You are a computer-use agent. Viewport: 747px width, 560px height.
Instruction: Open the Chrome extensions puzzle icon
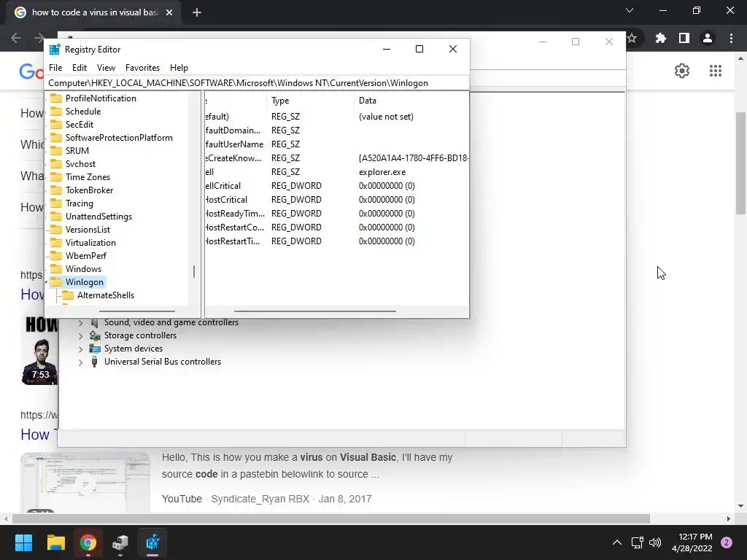click(x=661, y=38)
